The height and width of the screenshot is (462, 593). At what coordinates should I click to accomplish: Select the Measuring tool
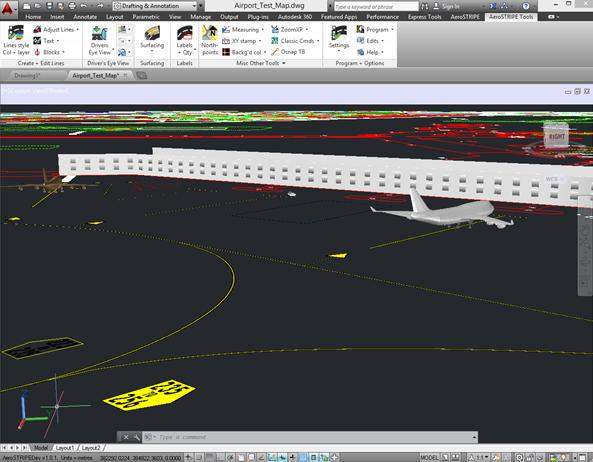[x=242, y=29]
